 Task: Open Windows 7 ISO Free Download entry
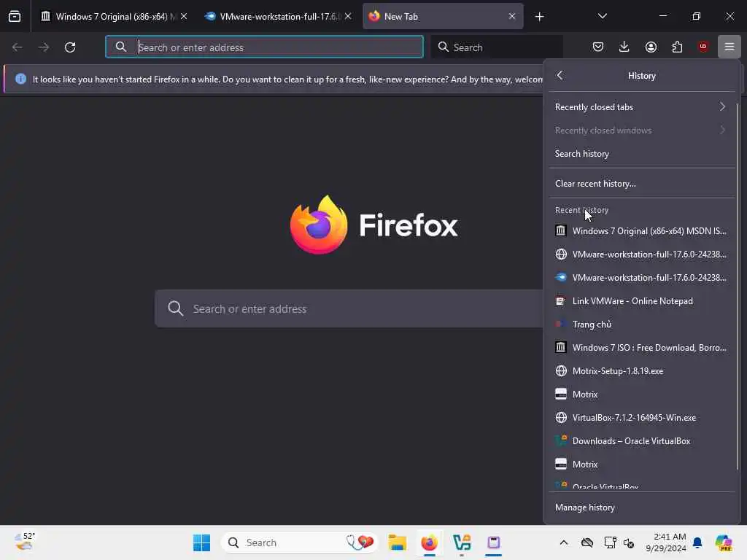(641, 348)
